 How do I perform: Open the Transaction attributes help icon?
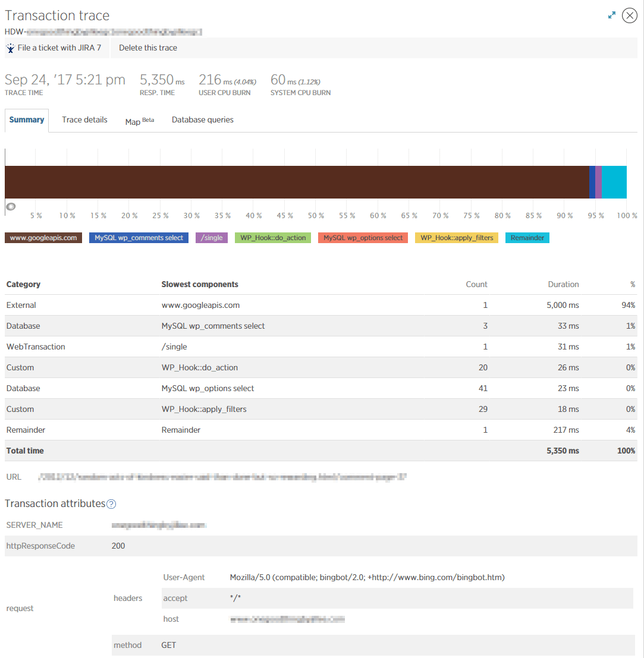click(111, 503)
